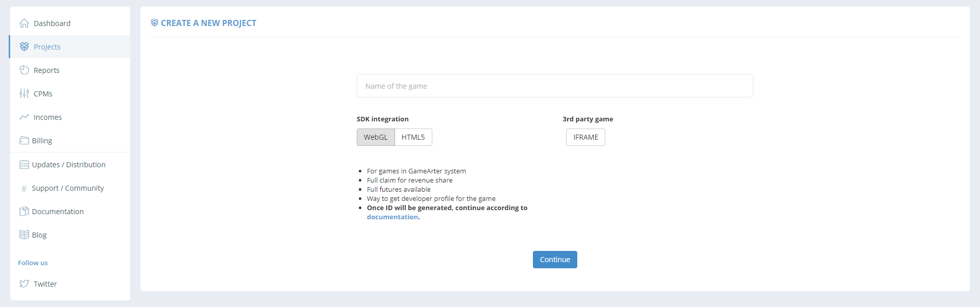This screenshot has height=307, width=980.
Task: Click the Documentation file icon
Action: (24, 212)
